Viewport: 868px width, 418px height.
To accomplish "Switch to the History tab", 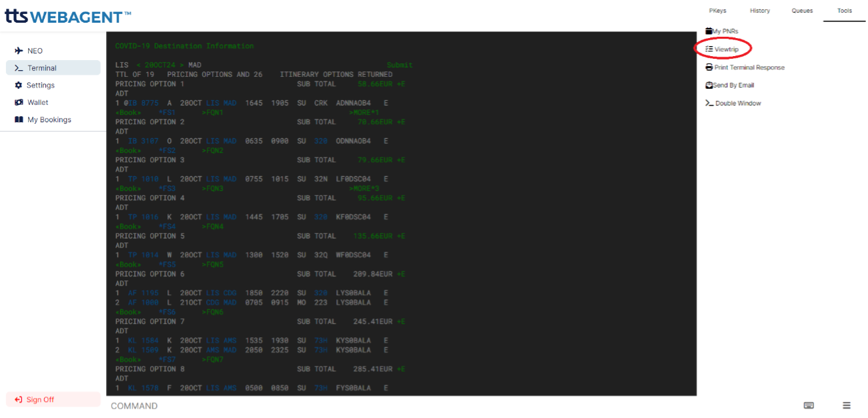I will click(x=759, y=11).
